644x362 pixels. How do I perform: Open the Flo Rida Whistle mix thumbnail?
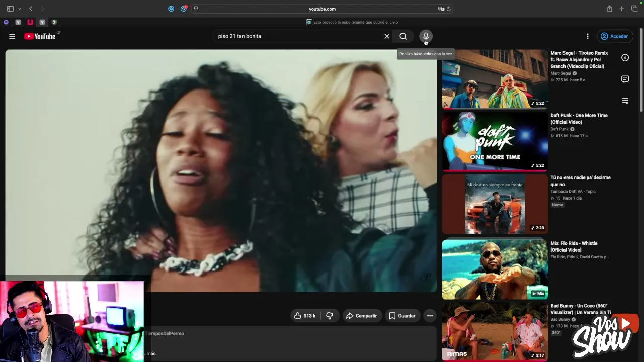click(x=495, y=269)
